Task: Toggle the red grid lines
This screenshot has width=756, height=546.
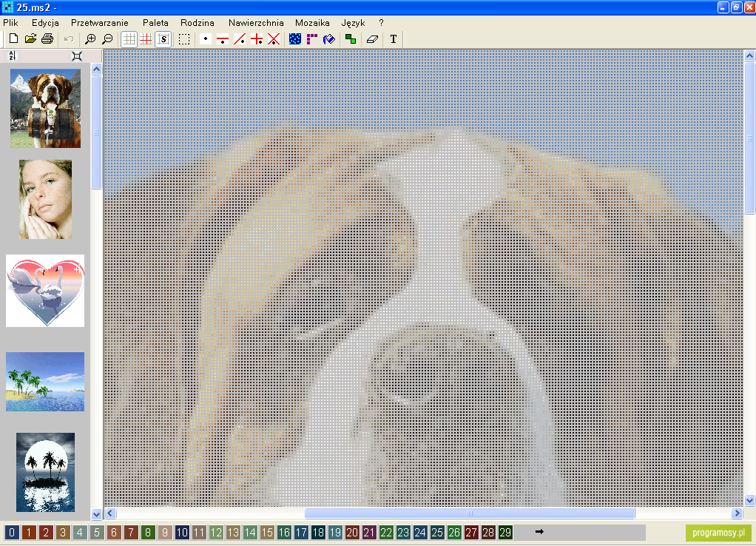Action: (146, 39)
